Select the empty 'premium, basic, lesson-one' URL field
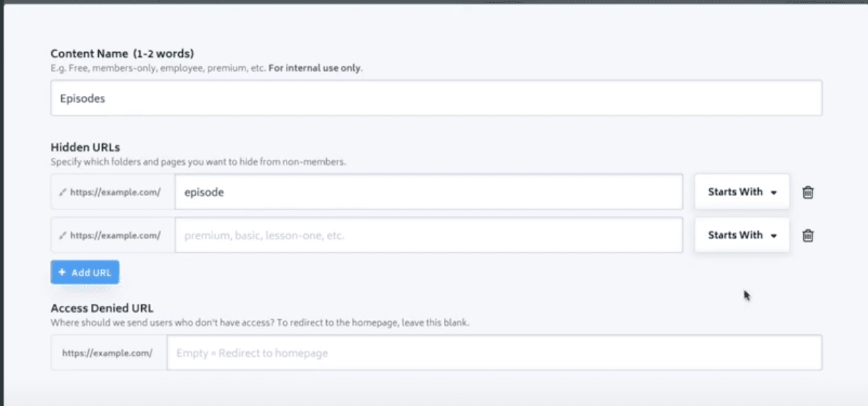 tap(428, 235)
